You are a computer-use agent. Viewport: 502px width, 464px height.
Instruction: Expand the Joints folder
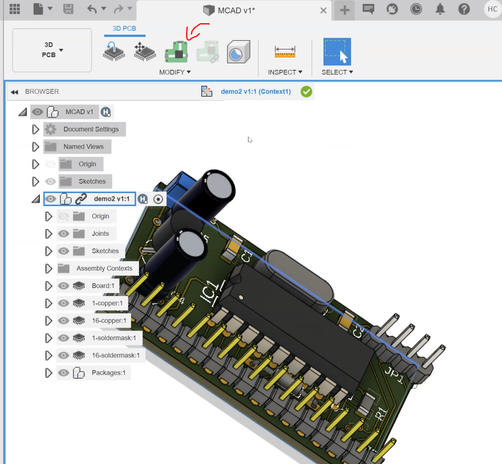(x=48, y=234)
